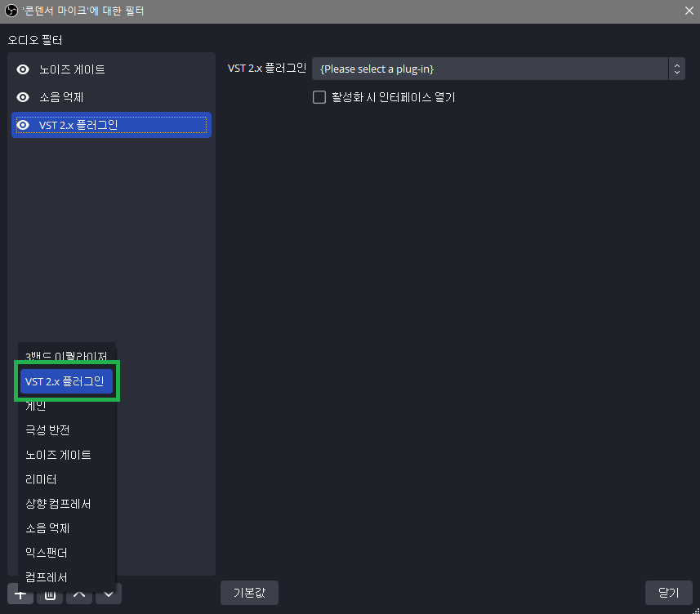The image size is (700, 614).
Task: Click the 닫기 button
Action: click(668, 593)
